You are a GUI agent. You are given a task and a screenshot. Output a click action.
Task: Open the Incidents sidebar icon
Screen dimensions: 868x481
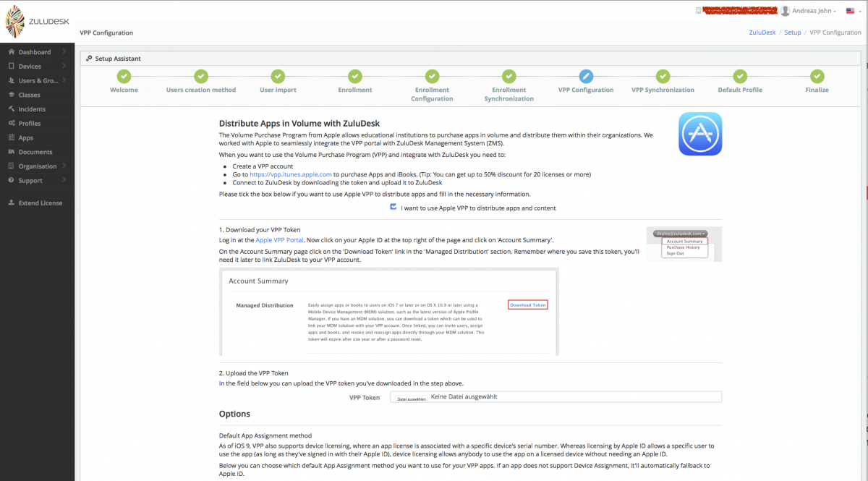[x=12, y=109]
